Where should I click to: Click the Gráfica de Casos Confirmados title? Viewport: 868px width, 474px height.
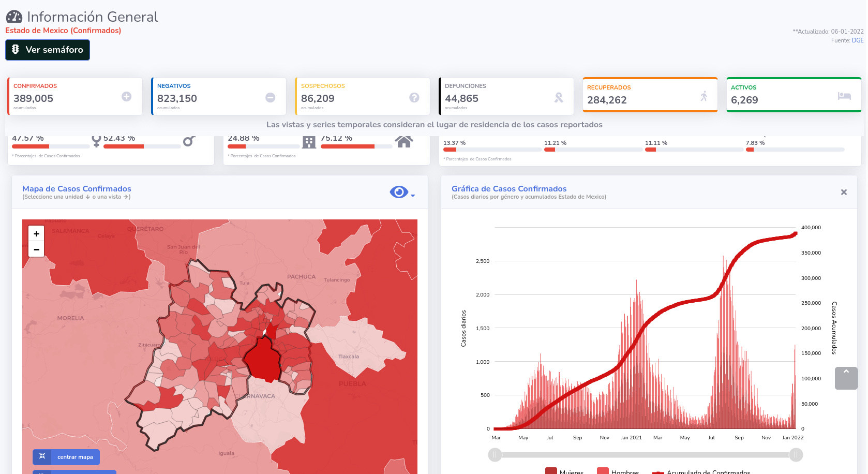[x=509, y=189]
